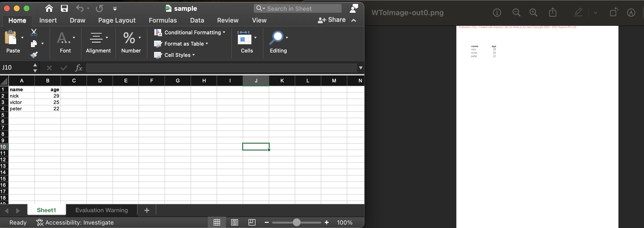
Task: Switch to the Formulas tab
Action: point(163,20)
